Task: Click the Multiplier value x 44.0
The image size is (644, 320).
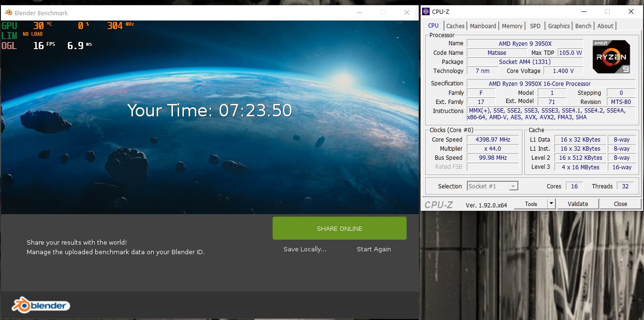Action: click(x=493, y=149)
